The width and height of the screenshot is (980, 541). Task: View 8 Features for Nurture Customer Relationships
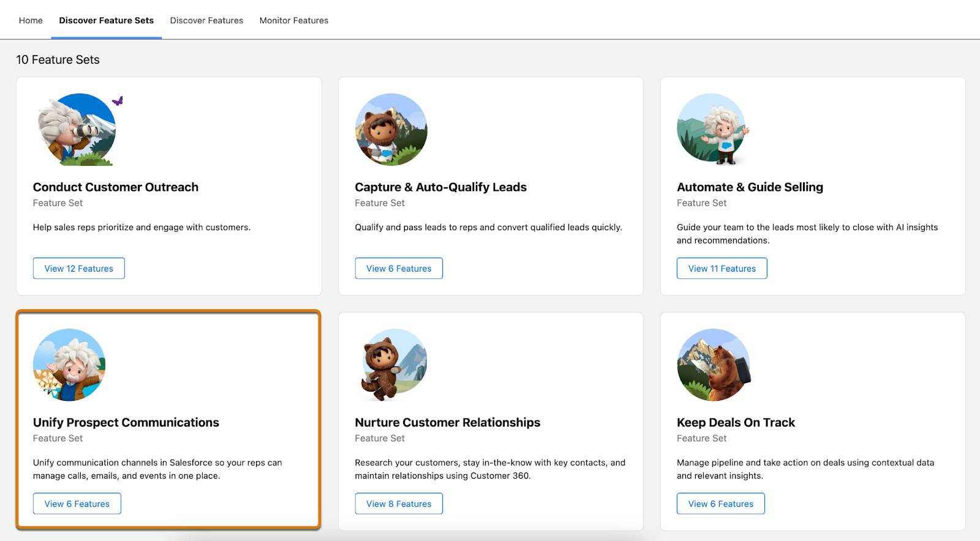point(399,503)
